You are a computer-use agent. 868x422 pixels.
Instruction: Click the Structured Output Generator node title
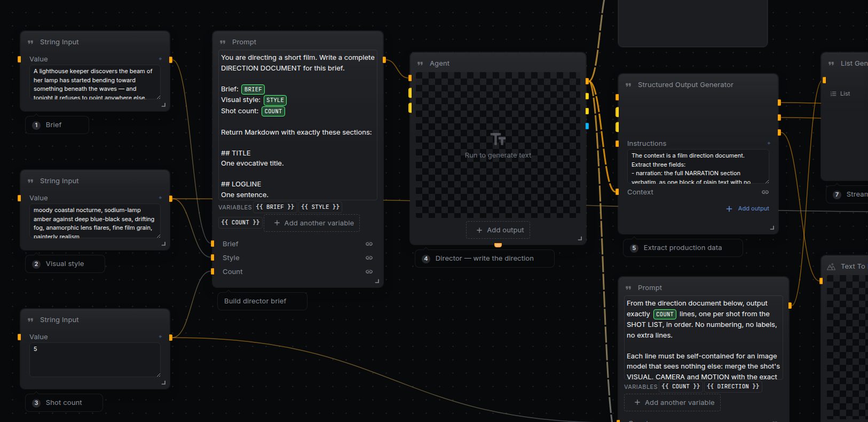tap(685, 85)
